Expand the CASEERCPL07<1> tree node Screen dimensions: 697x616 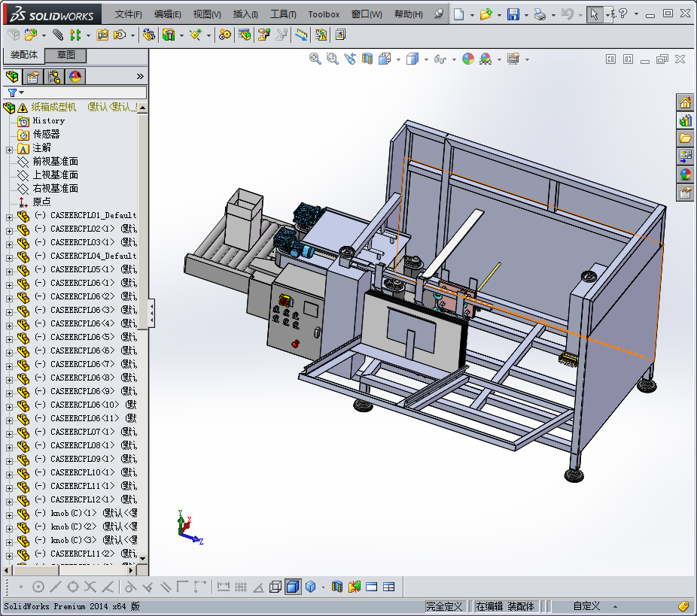[9, 434]
